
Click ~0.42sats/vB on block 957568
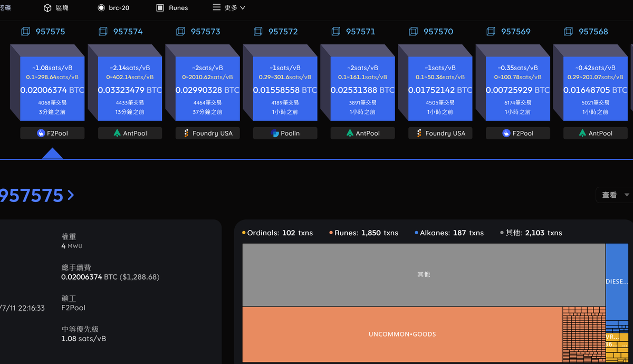click(596, 68)
